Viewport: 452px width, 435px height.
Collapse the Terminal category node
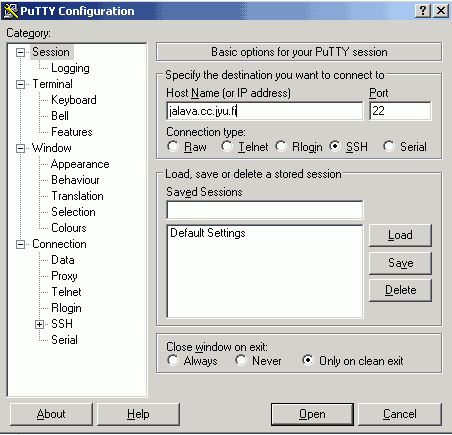click(20, 84)
